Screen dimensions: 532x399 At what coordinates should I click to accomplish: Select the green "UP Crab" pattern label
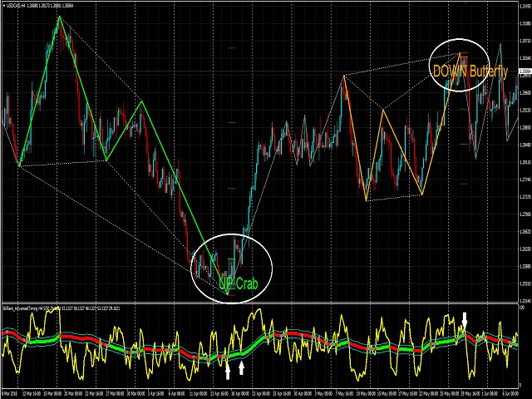[x=239, y=283]
